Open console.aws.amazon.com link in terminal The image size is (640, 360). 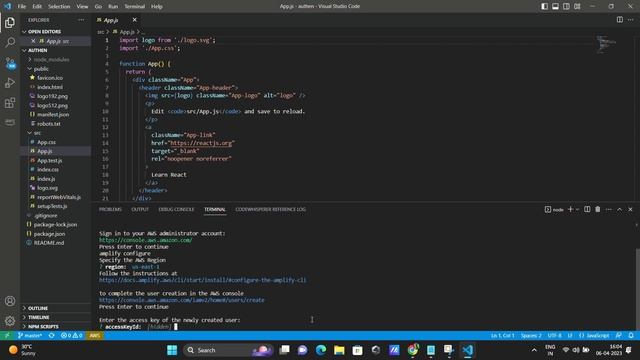point(145,240)
